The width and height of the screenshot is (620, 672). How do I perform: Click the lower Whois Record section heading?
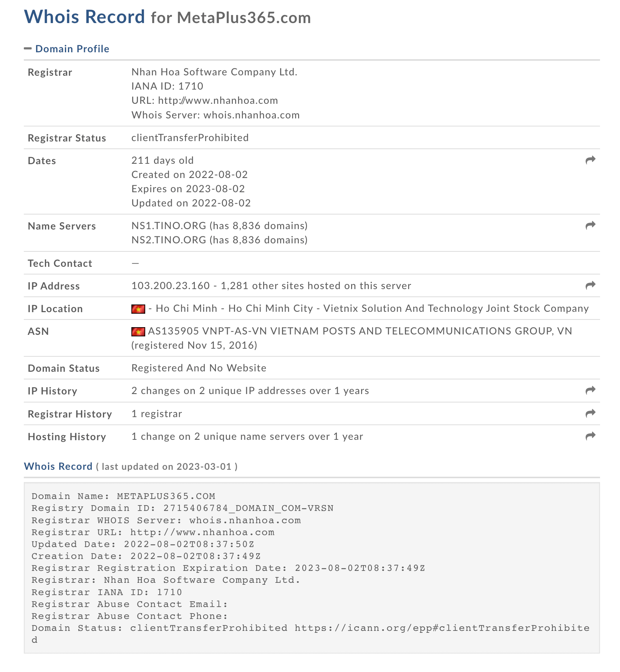58,466
